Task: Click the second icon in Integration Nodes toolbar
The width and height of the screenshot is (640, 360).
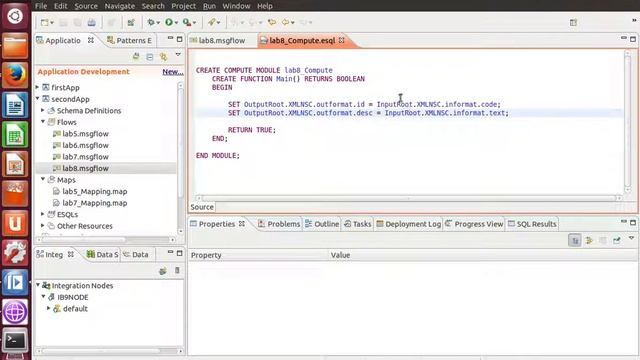Action: 177,271
